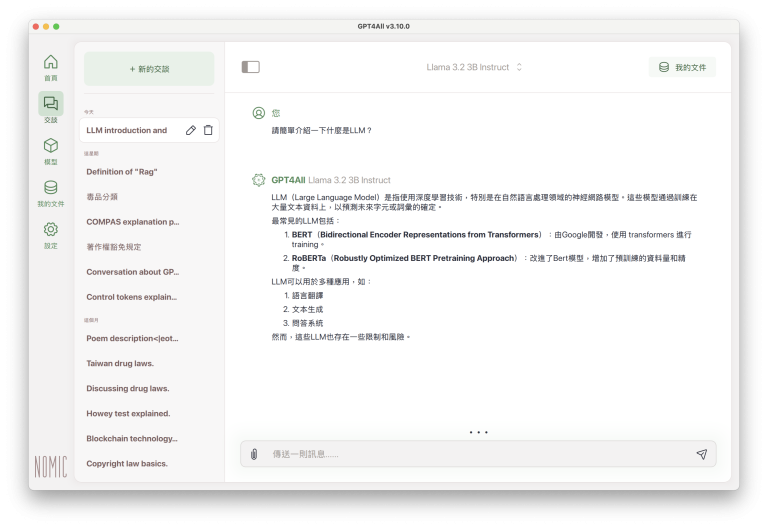Select "Howey test explained." chat
768x528 pixels.
click(x=128, y=414)
